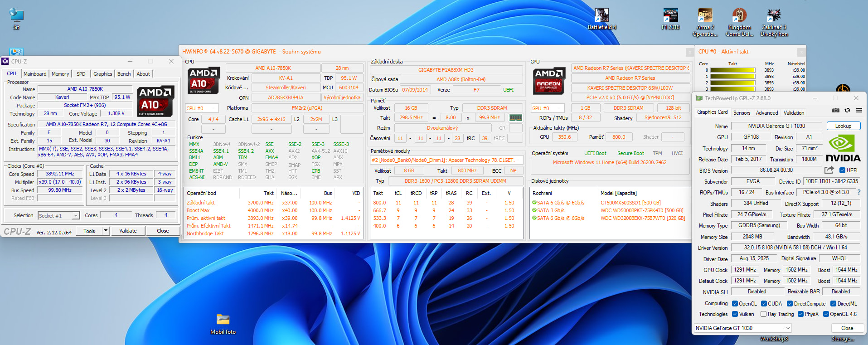The image size is (868, 345).
Task: Expand the CPU #0 selector in HWiNFO
Action: pos(202,108)
